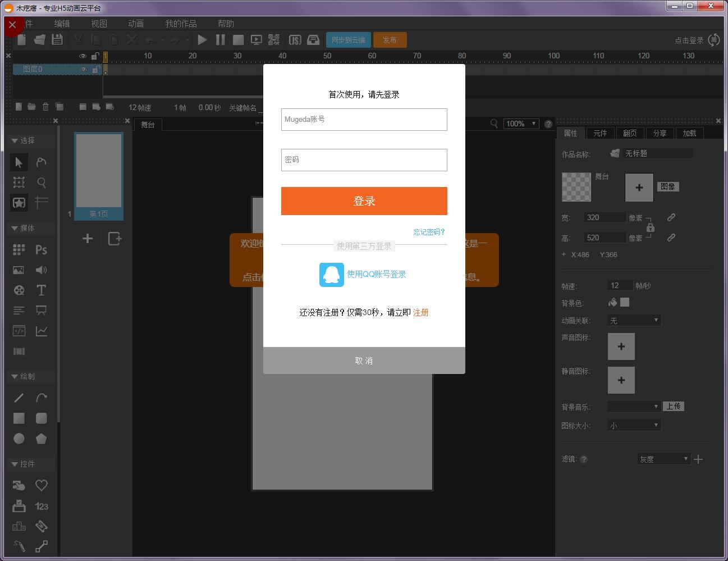The image size is (728, 561).
Task: Open the 动画关联 dropdown
Action: point(634,321)
